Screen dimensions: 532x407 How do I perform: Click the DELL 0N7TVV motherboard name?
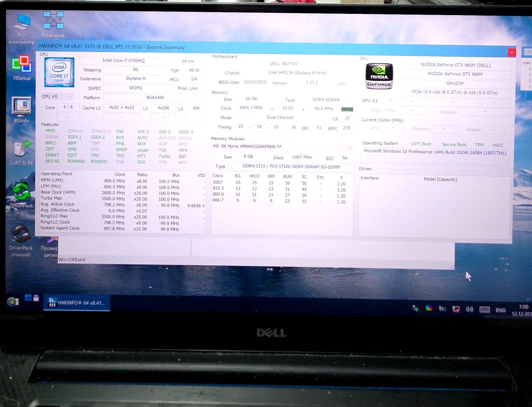click(284, 64)
